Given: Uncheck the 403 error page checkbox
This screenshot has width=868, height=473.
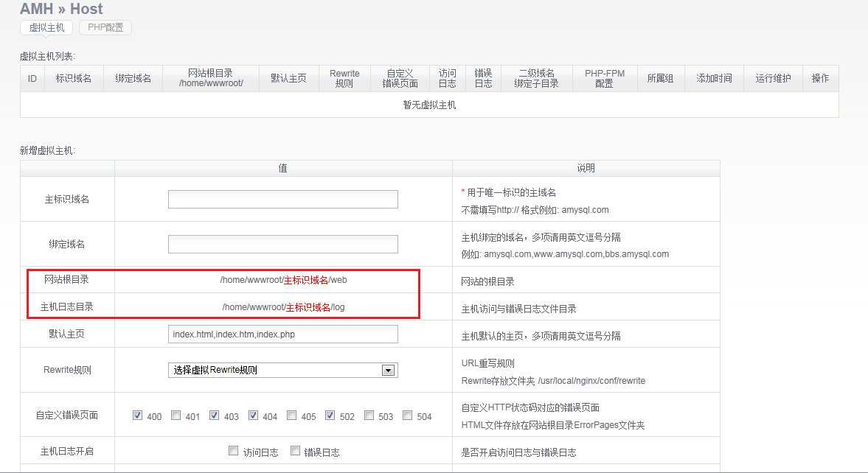Looking at the screenshot, I should click(x=215, y=416).
